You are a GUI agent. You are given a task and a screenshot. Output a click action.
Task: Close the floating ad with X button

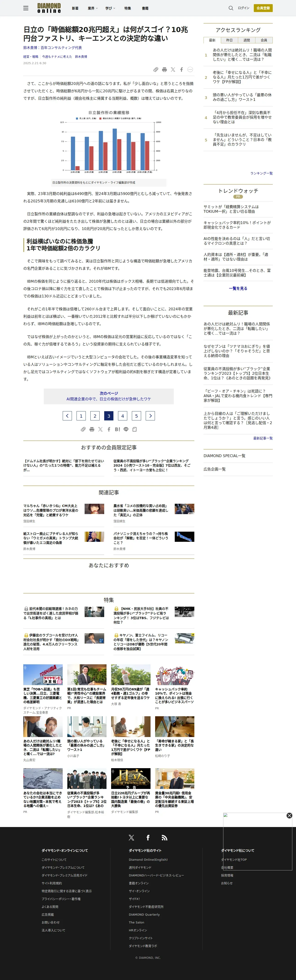click(x=289, y=815)
